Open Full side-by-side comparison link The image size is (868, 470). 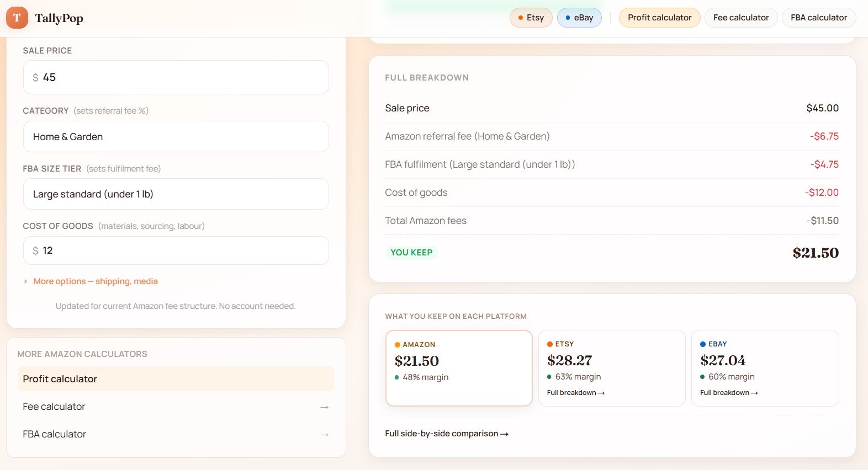(x=447, y=434)
